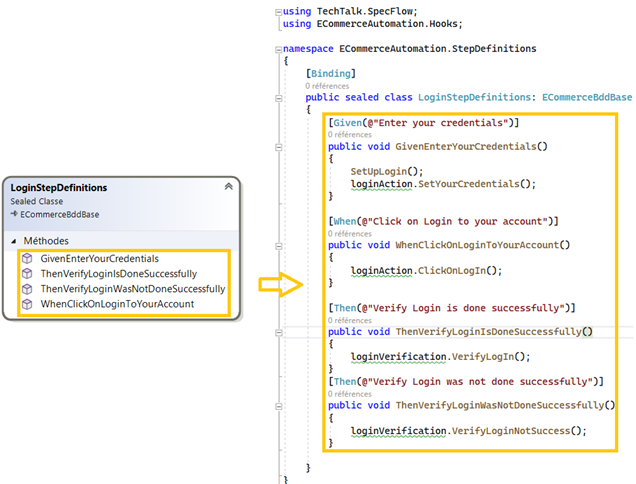Viewport: 636px width, 484px height.
Task: Click the ThenVerifyLoginIsDoneSuccessfully method cube icon
Action: [27, 274]
